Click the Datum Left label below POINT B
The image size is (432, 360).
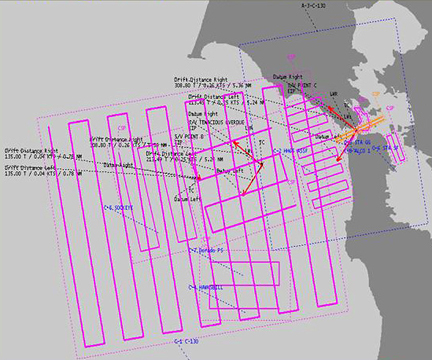click(x=188, y=199)
